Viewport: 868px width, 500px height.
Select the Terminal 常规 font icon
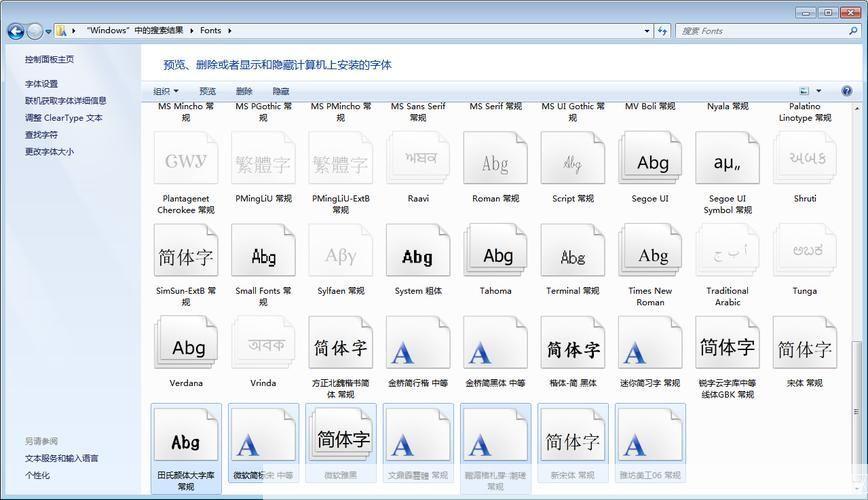(573, 250)
